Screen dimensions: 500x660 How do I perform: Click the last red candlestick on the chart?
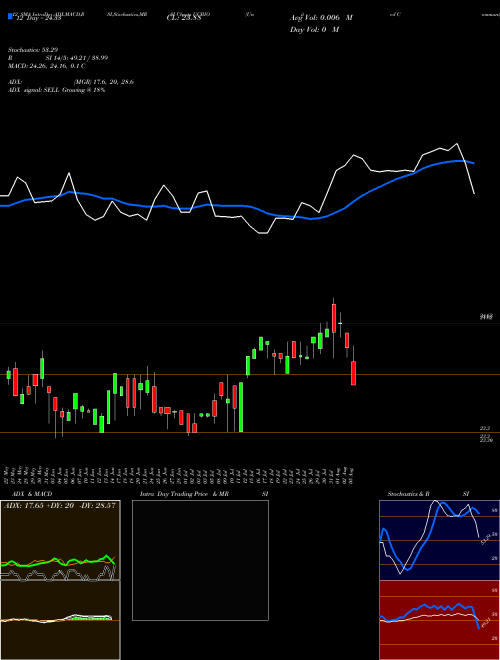(x=354, y=373)
